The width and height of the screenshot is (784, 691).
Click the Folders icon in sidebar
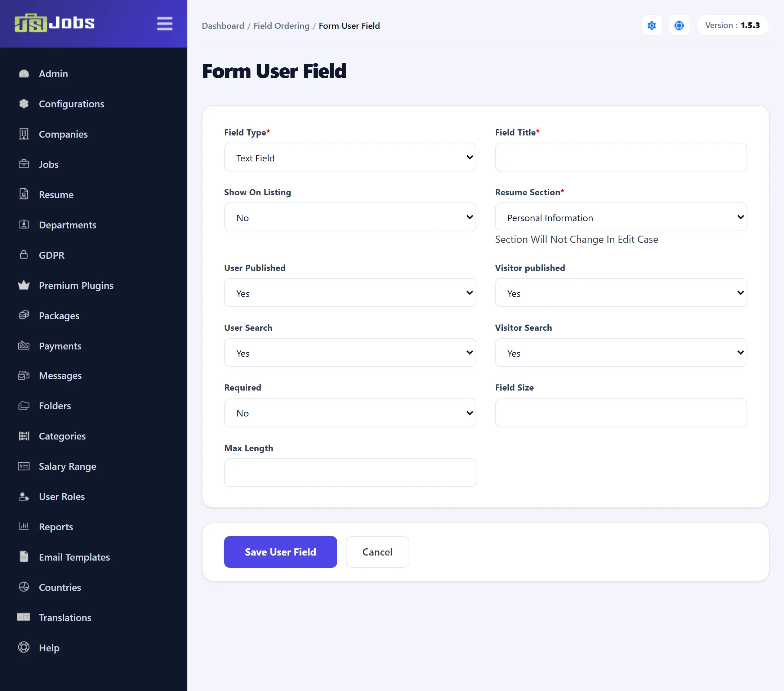pos(24,406)
